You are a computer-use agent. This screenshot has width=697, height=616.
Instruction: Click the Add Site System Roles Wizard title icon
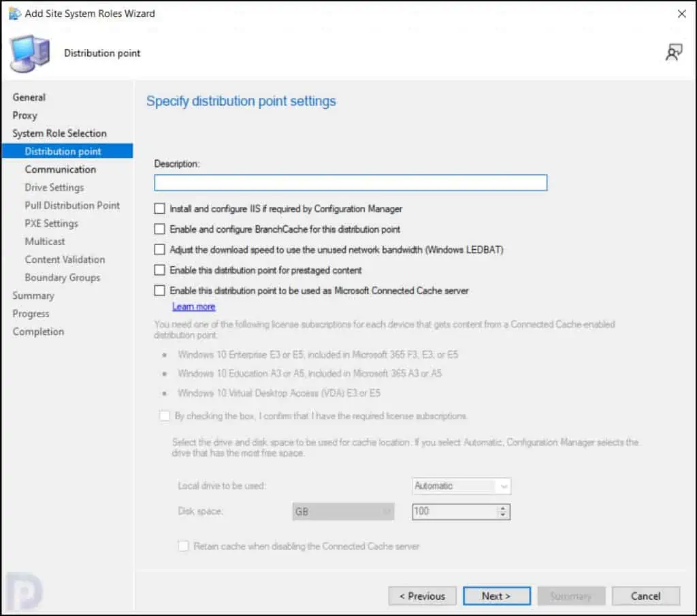(14, 14)
